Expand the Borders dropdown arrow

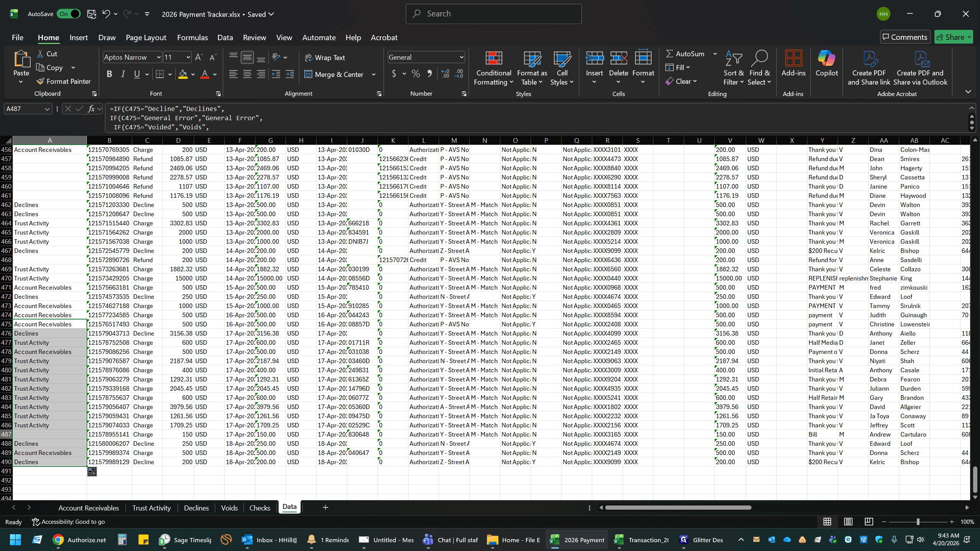point(170,74)
